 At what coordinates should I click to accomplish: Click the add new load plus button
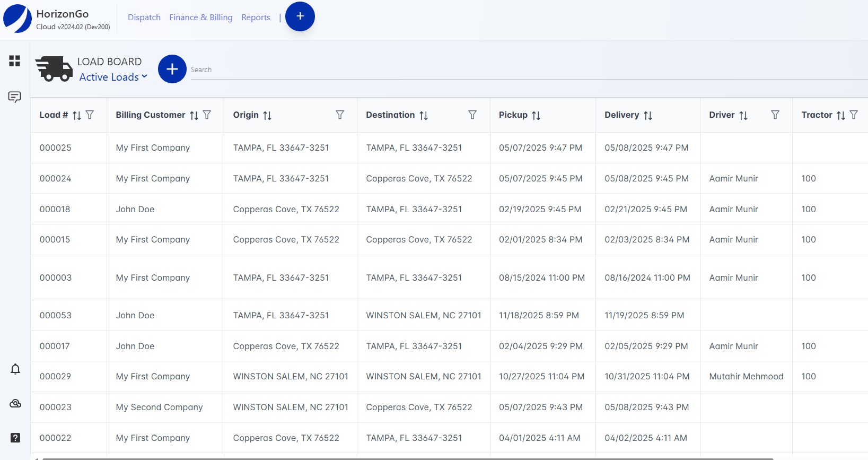coord(172,69)
